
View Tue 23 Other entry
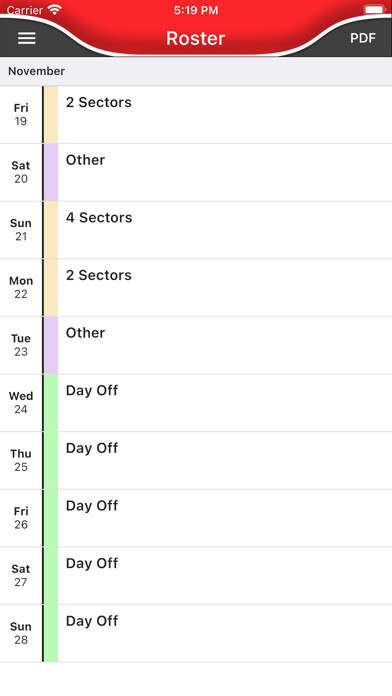196,345
